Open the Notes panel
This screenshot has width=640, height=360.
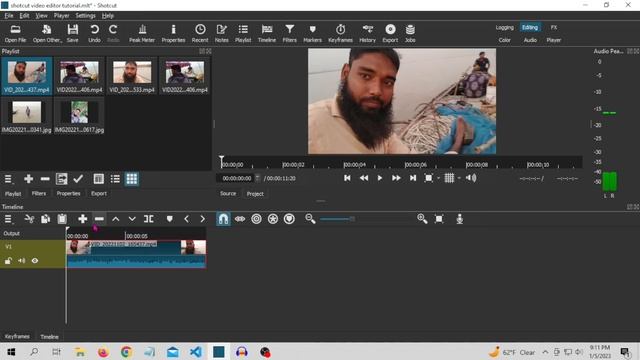222,33
